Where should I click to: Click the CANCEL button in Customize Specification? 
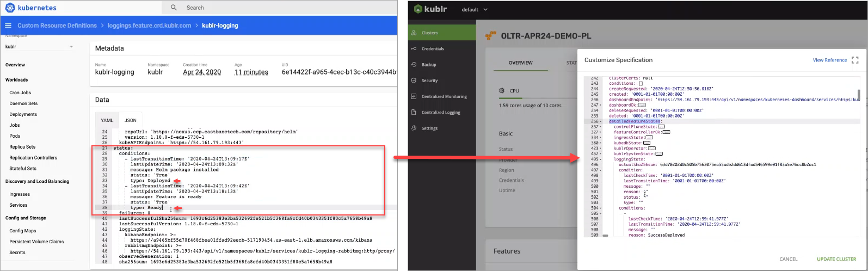tap(789, 259)
